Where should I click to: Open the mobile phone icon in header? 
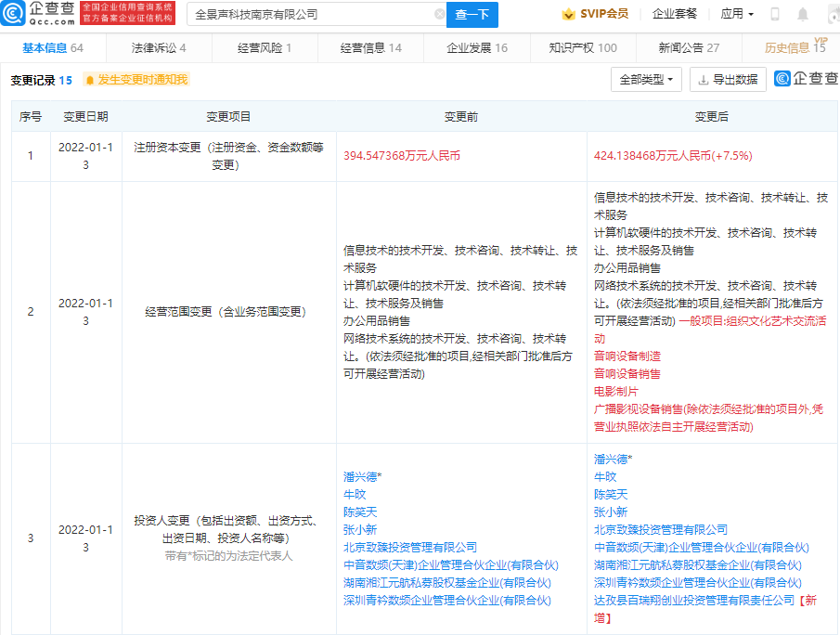coord(775,14)
